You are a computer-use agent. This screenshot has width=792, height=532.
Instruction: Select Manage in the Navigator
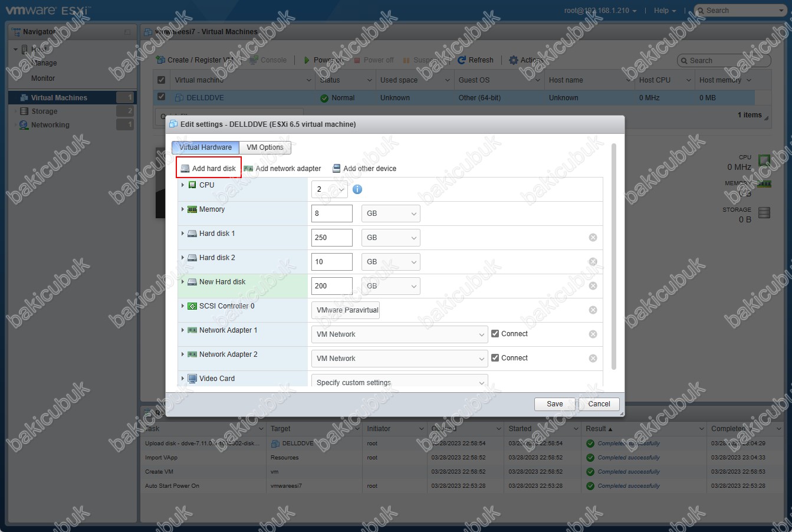coord(44,63)
